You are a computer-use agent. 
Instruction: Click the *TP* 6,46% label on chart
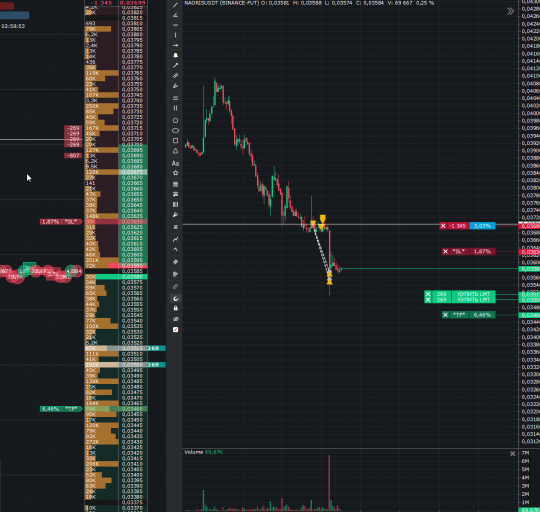tap(472, 315)
